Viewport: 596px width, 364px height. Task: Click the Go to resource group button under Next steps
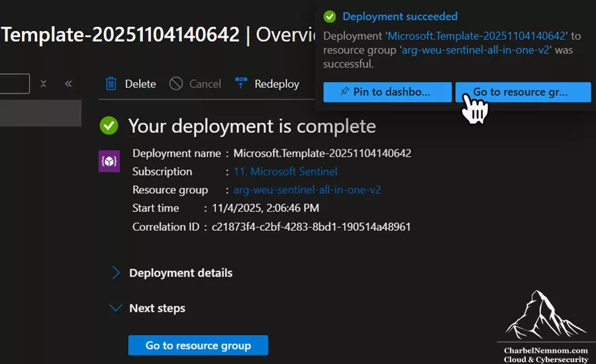click(x=198, y=345)
